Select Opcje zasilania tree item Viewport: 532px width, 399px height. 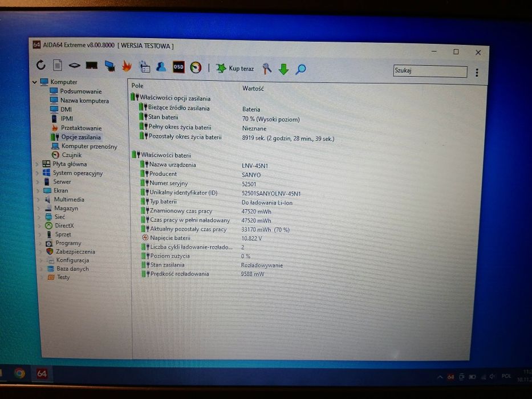click(x=81, y=137)
